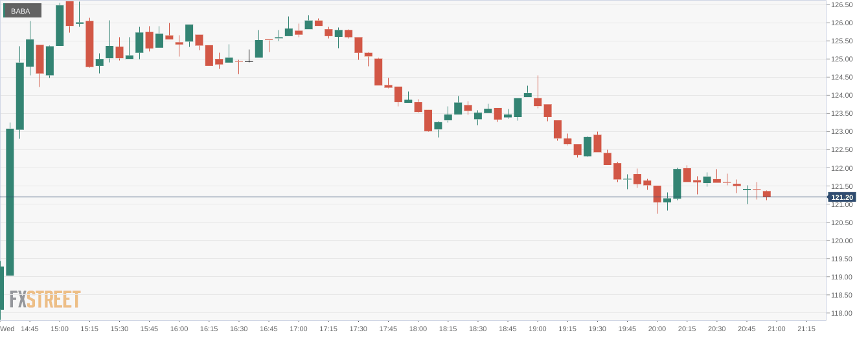Click the 126.50 price axis label
The height and width of the screenshot is (337, 868).
click(x=841, y=5)
